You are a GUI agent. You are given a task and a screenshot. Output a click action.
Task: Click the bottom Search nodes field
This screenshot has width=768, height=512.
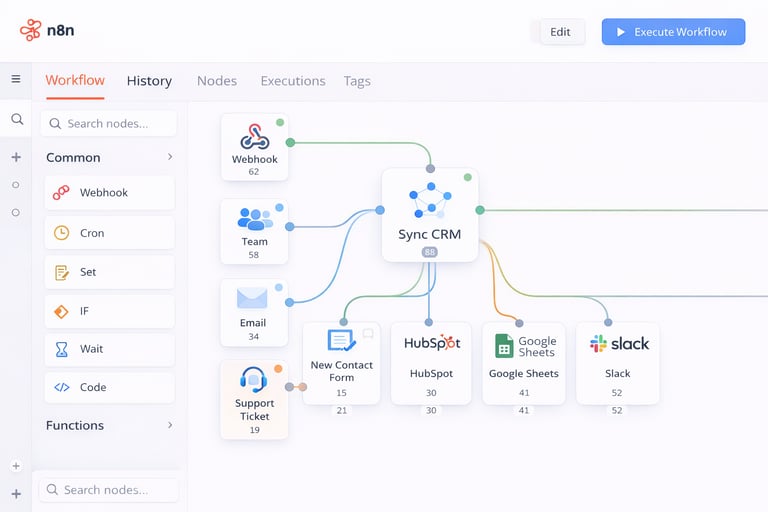point(109,489)
